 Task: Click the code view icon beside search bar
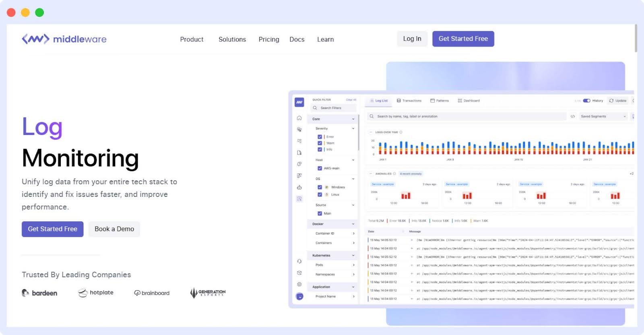(x=572, y=116)
